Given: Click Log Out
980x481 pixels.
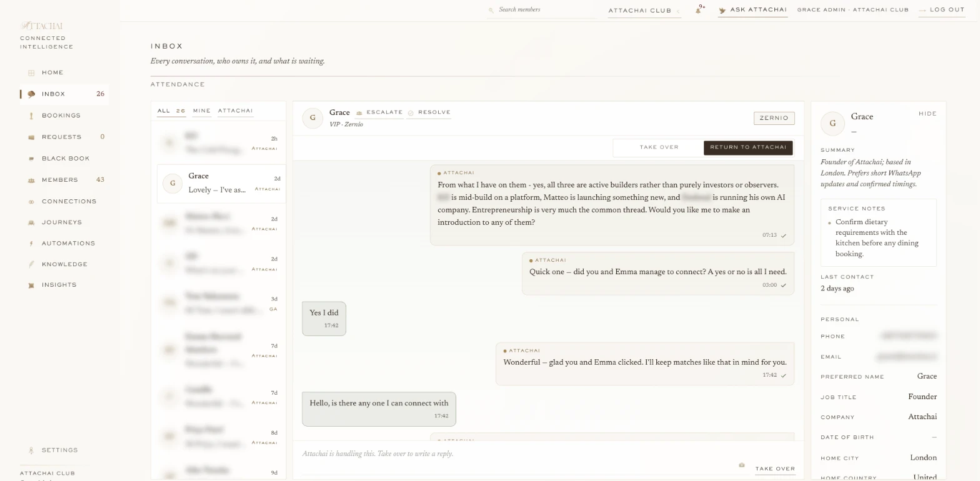Looking at the screenshot, I should tap(942, 10).
